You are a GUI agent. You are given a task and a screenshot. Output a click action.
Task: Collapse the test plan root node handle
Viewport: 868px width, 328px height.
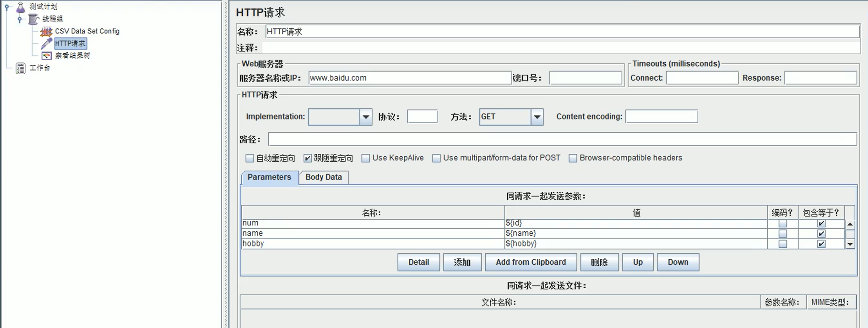pos(7,7)
